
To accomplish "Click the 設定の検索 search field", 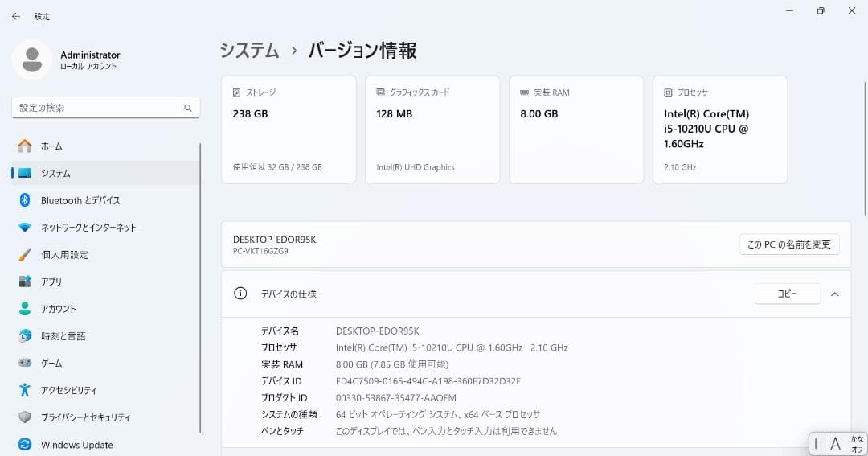I will click(106, 108).
